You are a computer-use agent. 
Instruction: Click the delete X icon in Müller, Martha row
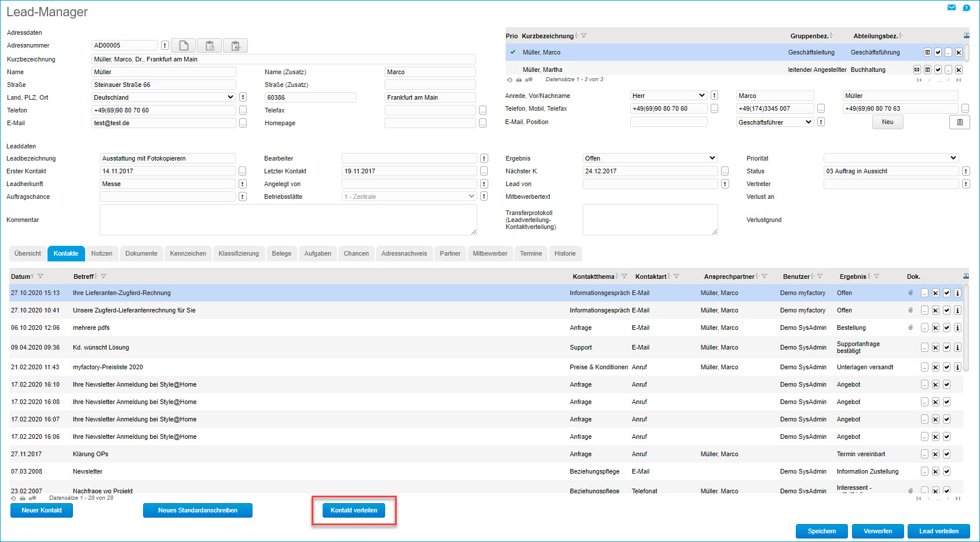coord(959,70)
